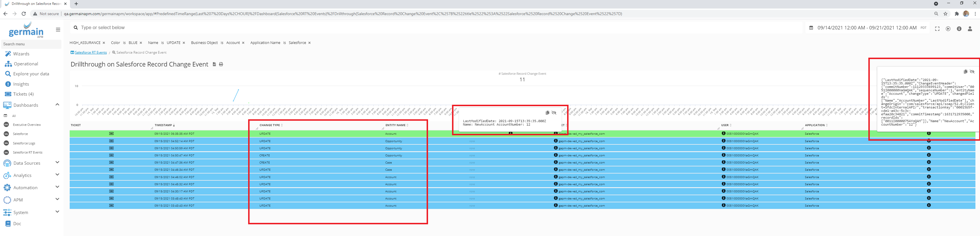Open the user profile icon
980x236 pixels.
point(970,29)
